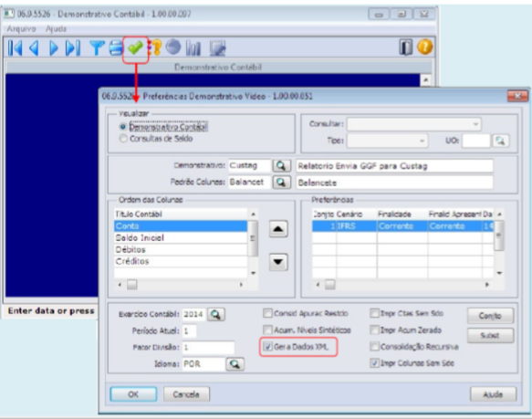This screenshot has height=419, width=532.
Task: Open the filter funnel tool
Action: click(97, 47)
